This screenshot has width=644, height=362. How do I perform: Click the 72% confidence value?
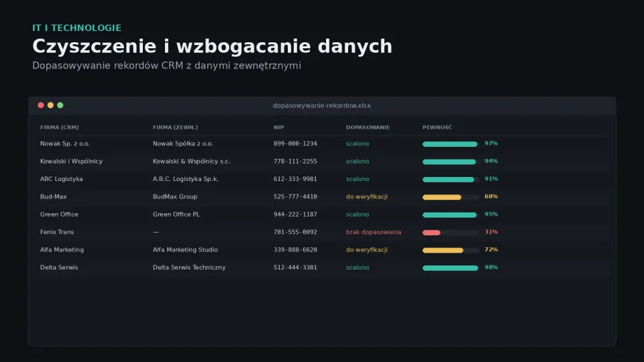491,249
